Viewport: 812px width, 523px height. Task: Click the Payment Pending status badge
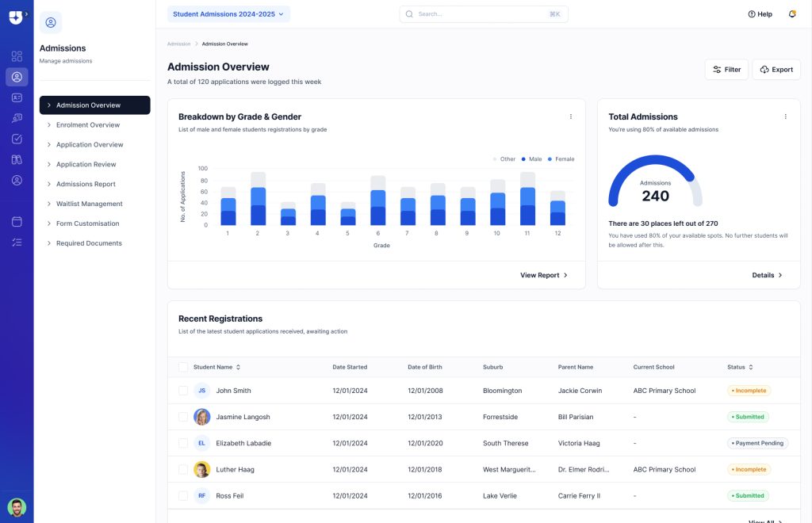pyautogui.click(x=757, y=443)
